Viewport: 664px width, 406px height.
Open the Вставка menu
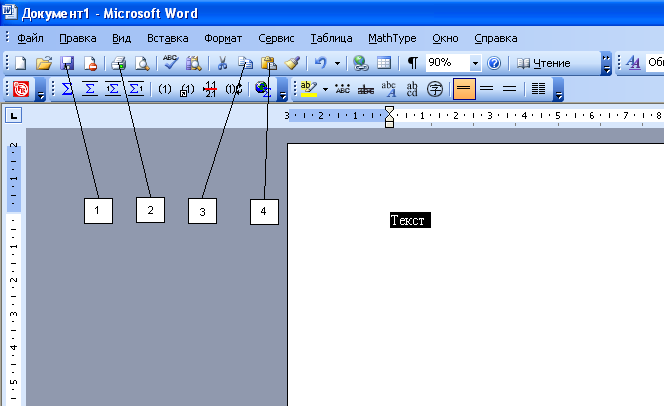coord(167,38)
